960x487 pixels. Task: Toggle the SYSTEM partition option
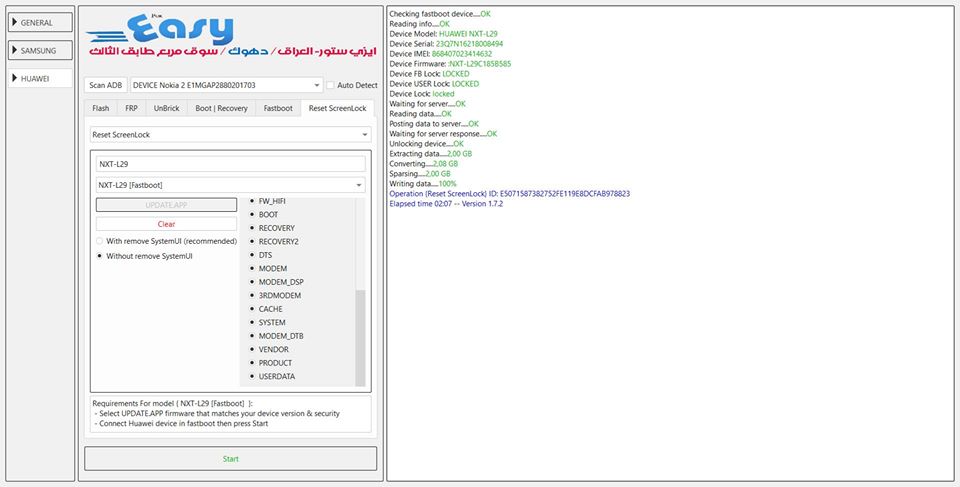click(267, 322)
